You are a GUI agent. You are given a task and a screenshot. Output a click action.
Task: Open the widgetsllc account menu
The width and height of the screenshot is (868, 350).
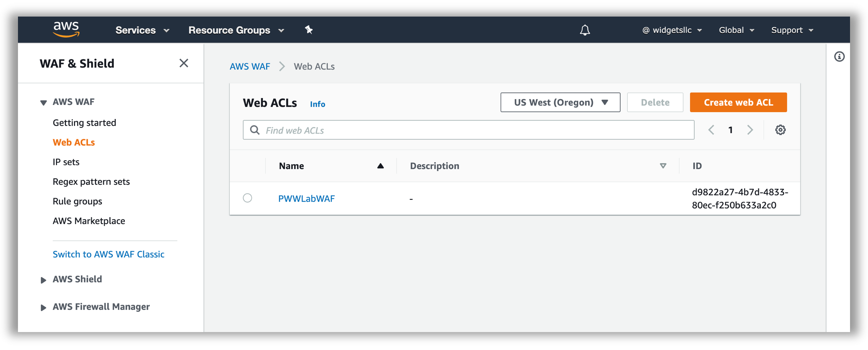pos(672,30)
